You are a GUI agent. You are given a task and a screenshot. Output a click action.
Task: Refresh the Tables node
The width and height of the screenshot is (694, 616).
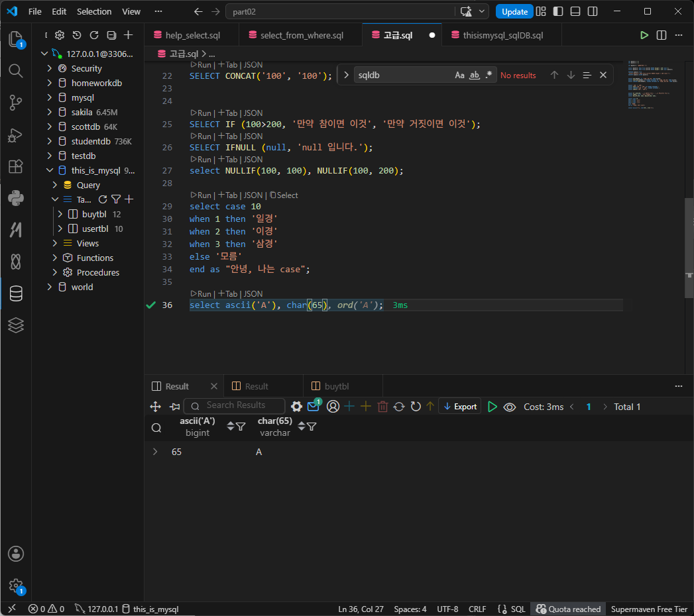tap(103, 199)
